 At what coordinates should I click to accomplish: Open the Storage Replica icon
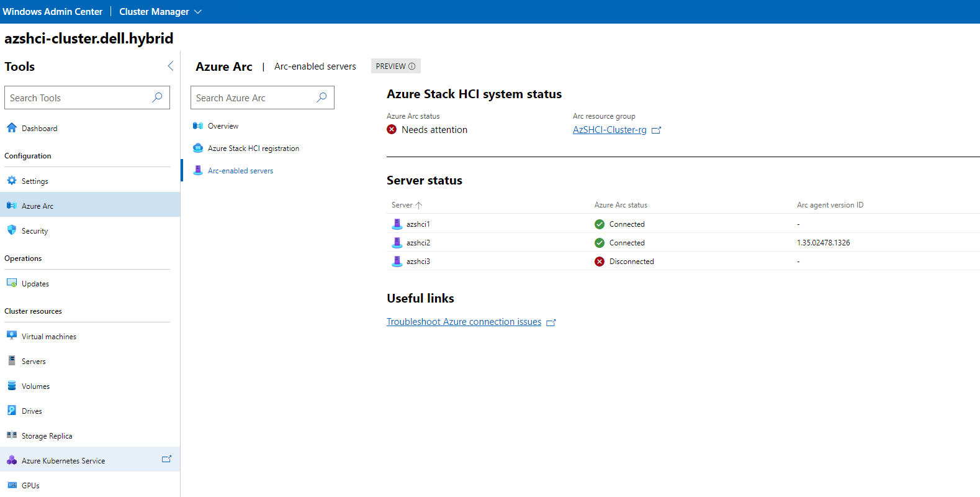click(x=12, y=435)
